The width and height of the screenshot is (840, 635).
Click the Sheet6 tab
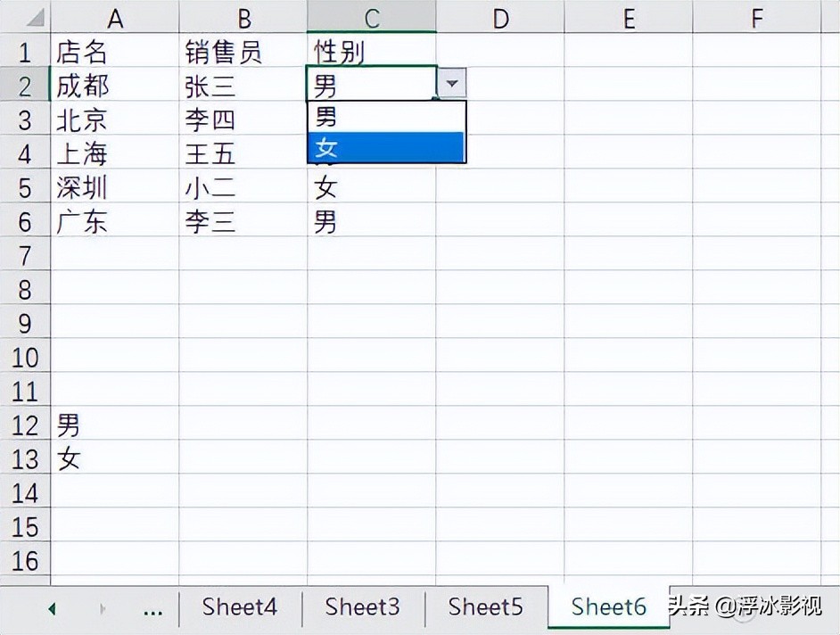608,607
